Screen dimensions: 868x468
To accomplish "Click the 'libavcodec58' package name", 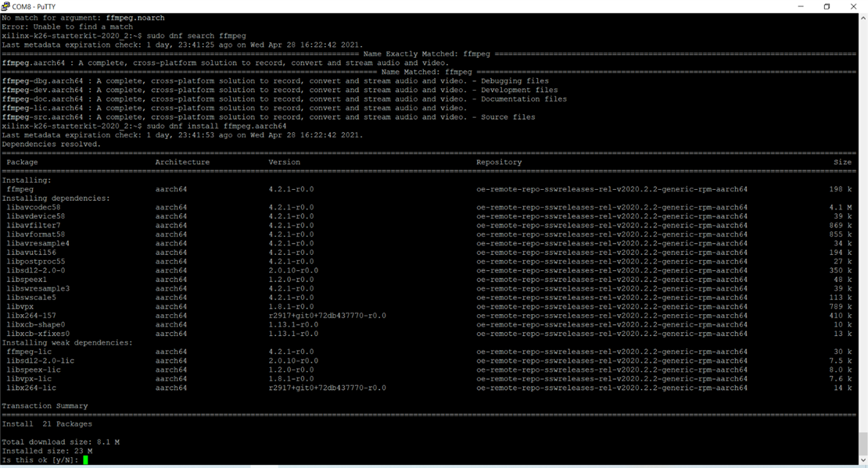I will [x=34, y=208].
